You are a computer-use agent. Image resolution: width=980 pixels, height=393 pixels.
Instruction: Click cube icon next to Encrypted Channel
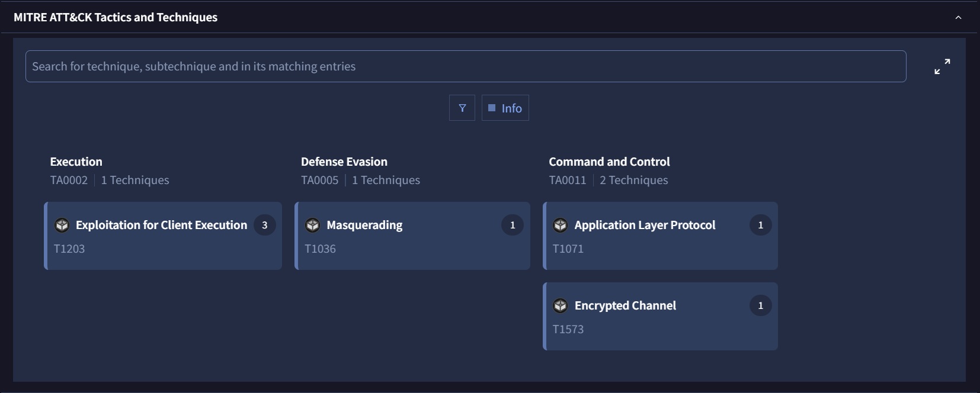(x=560, y=305)
